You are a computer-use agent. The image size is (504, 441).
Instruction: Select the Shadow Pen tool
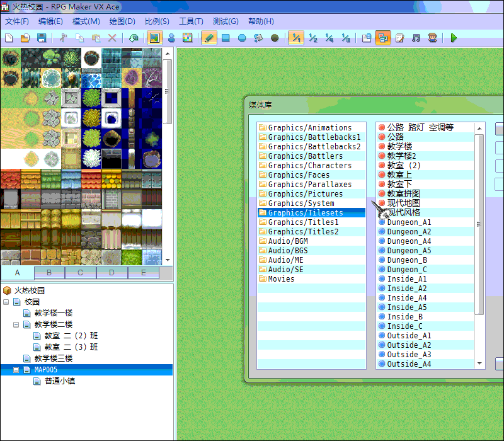275,38
